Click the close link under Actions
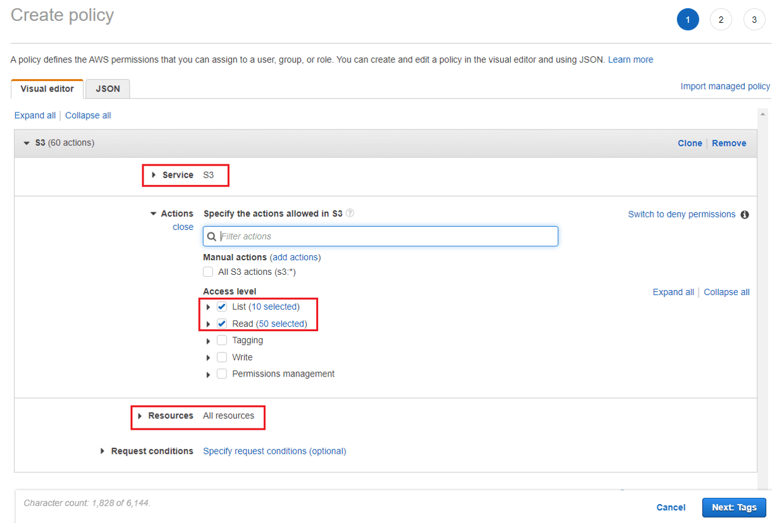Screen dimensions: 772x532 [x=183, y=227]
